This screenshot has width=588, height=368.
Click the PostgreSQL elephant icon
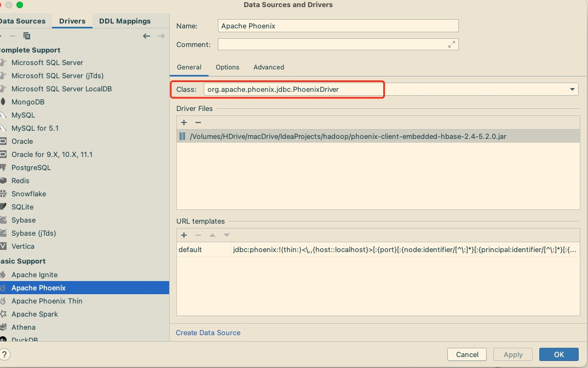(3, 167)
